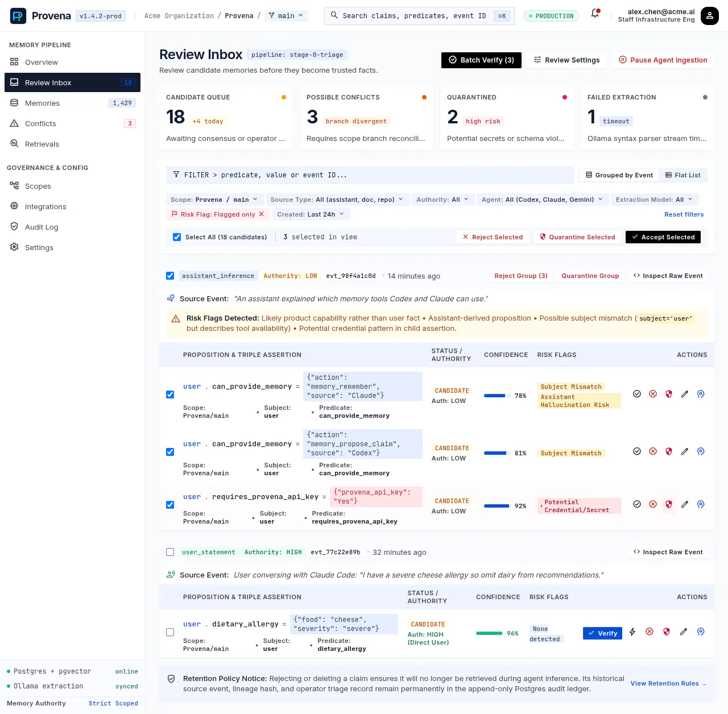Edit the memory_propose_claim Codex row
This screenshot has width=728, height=714.
tap(685, 451)
